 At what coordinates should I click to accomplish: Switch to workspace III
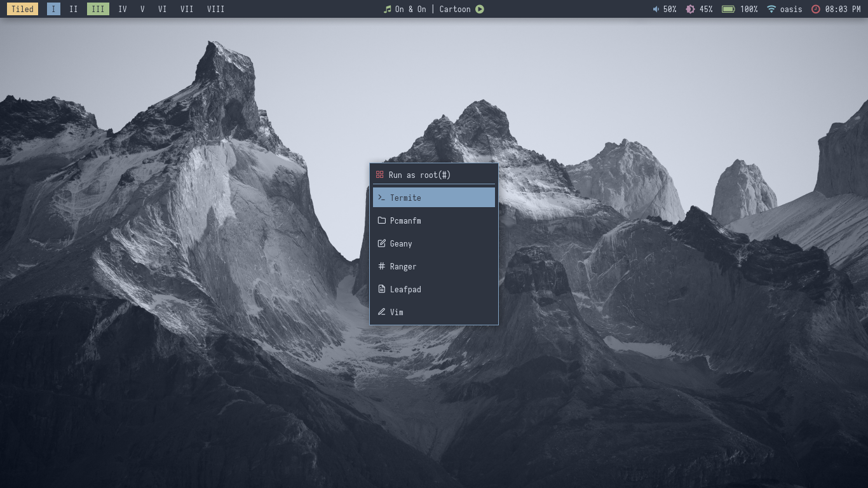(98, 9)
